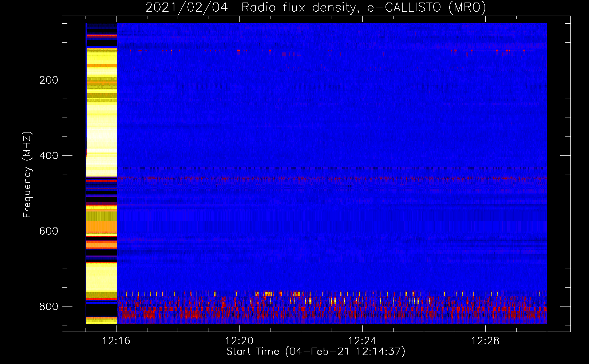Click the 12:24 time tick label
Screen dimensions: 589x364
[362, 341]
